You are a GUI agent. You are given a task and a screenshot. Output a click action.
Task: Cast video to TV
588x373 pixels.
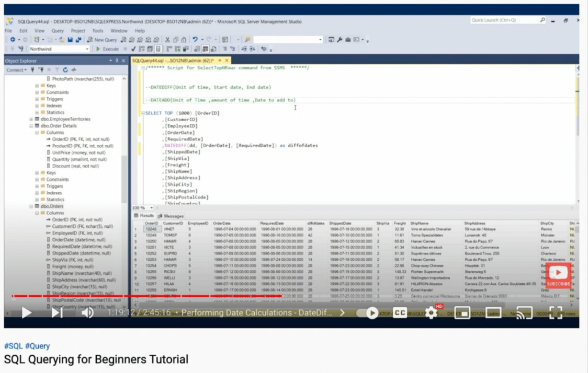point(525,313)
